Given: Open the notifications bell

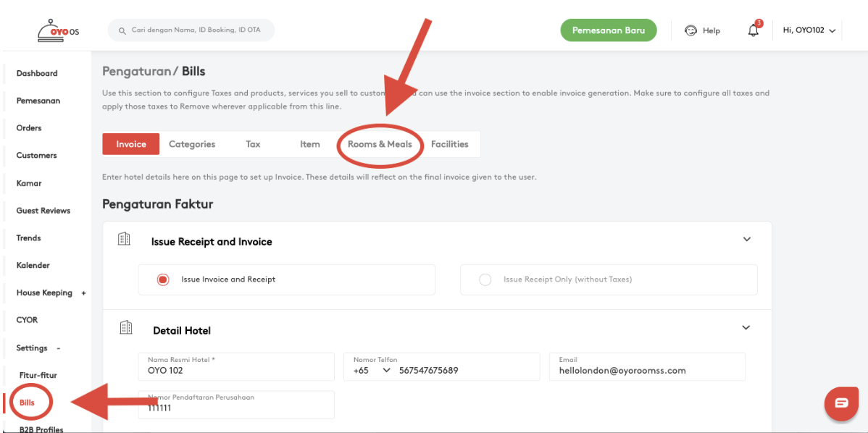Looking at the screenshot, I should click(753, 30).
